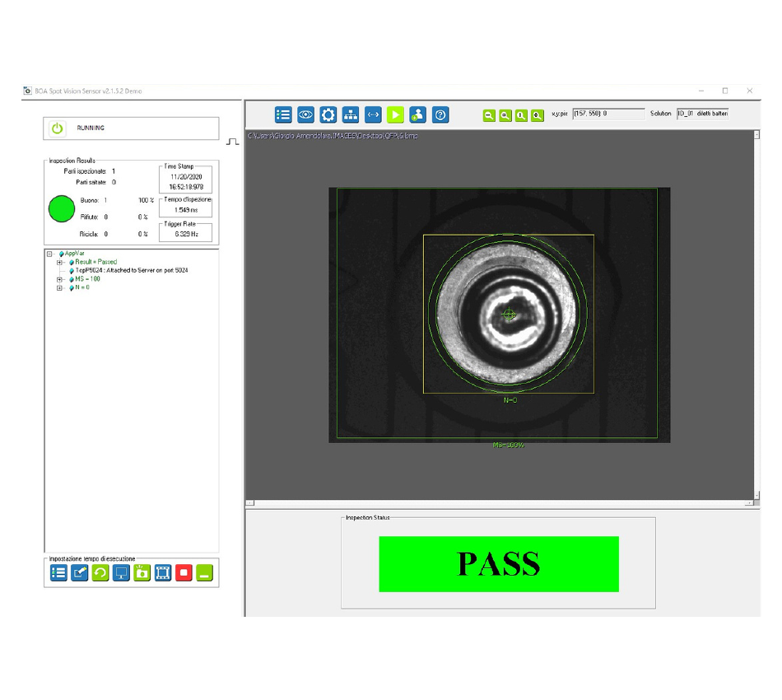Click the green PASS status indicator
The height and width of the screenshot is (700, 782).
(x=498, y=564)
